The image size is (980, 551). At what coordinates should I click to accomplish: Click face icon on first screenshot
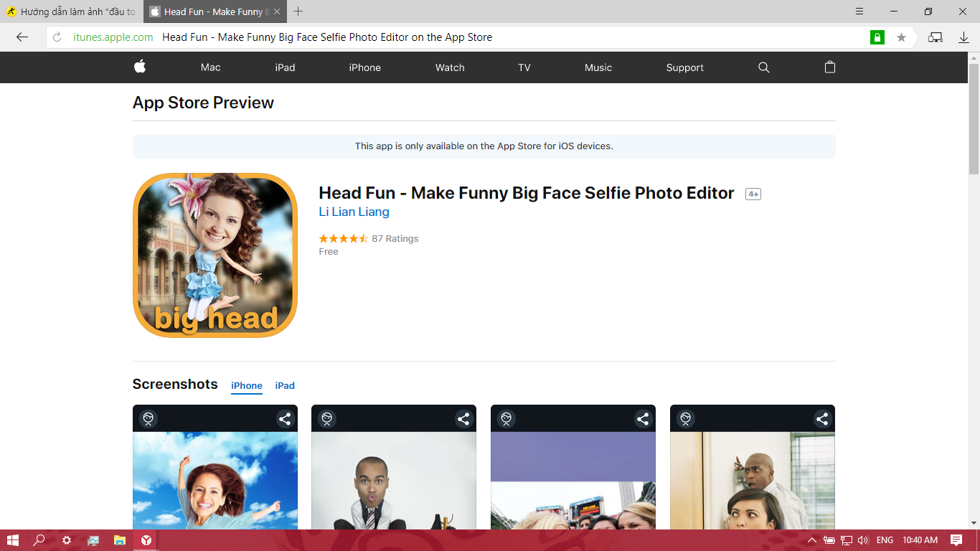pos(148,419)
